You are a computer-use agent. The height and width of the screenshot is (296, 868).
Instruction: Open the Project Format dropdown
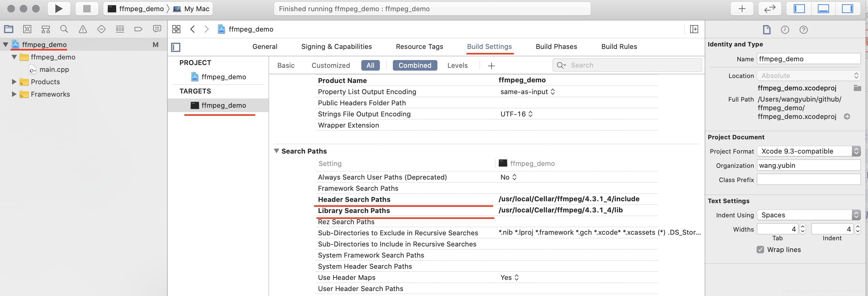(809, 151)
